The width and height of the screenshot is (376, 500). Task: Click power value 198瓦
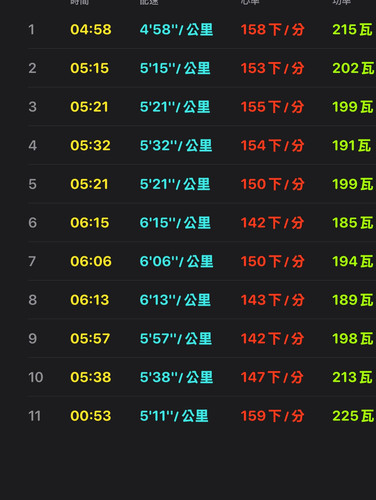tap(353, 339)
